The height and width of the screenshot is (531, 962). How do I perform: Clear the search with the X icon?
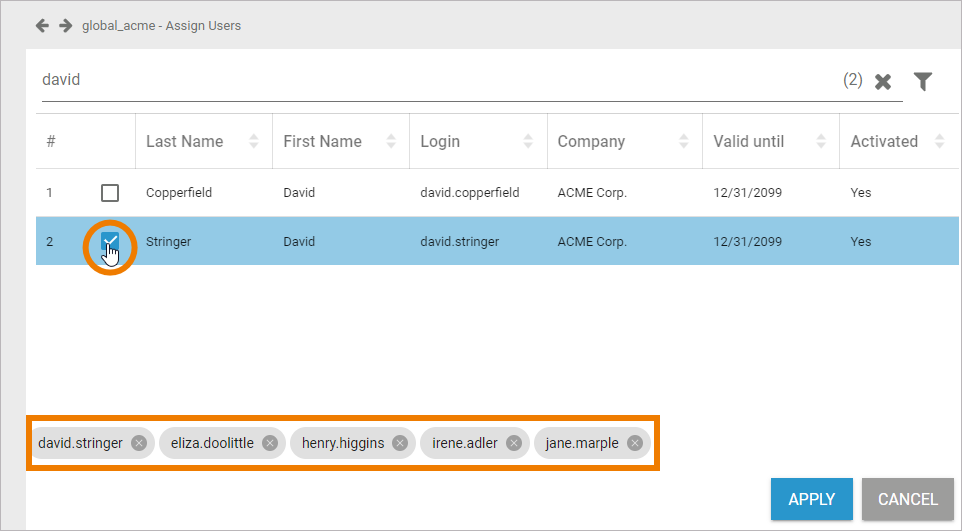(883, 82)
